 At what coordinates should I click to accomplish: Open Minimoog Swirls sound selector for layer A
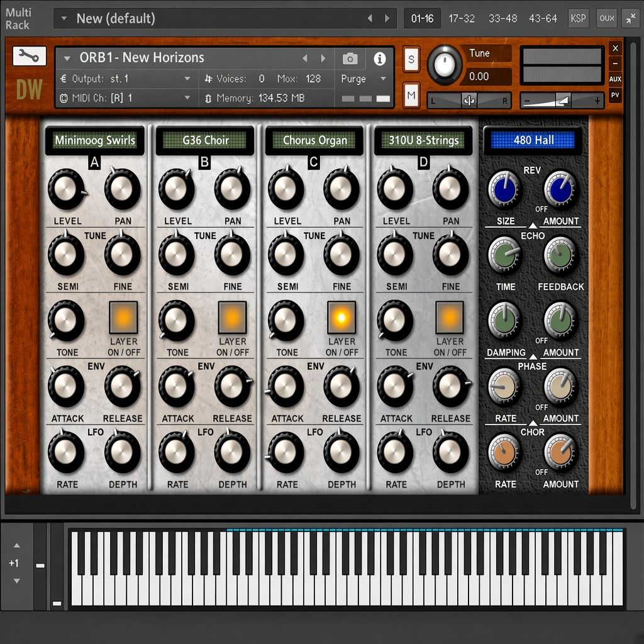(x=95, y=140)
